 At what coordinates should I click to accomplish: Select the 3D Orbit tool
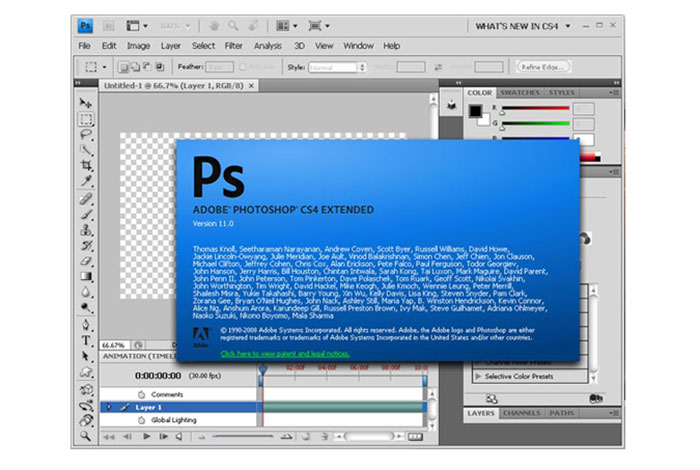[86, 405]
